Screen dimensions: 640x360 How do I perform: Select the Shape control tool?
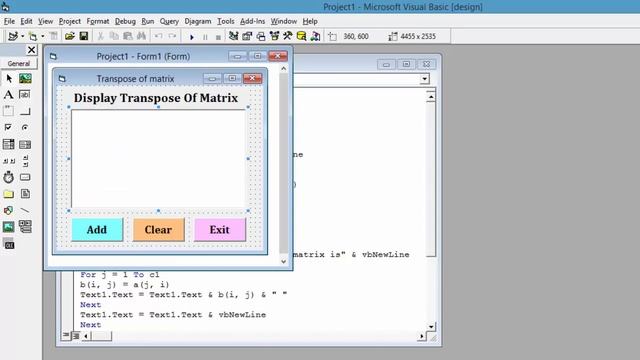click(x=9, y=210)
